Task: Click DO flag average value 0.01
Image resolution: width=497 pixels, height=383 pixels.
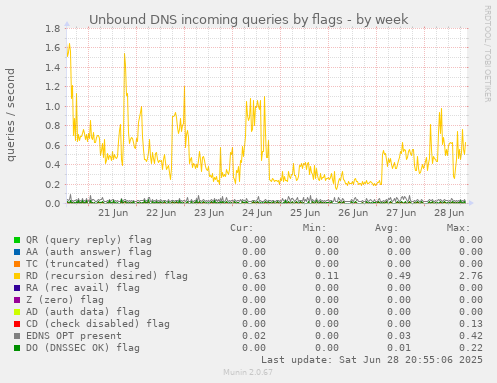Action: tap(399, 348)
